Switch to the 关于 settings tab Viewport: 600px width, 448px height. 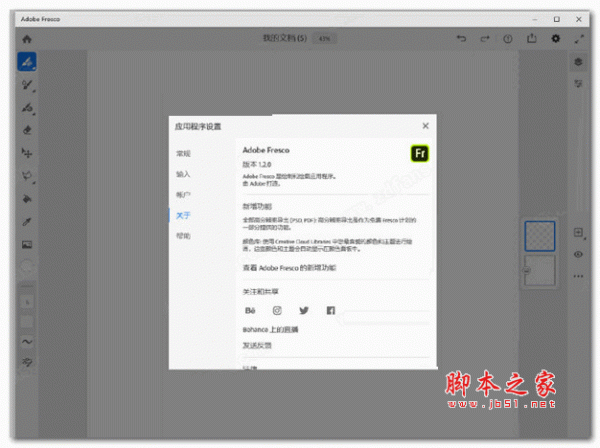click(183, 215)
